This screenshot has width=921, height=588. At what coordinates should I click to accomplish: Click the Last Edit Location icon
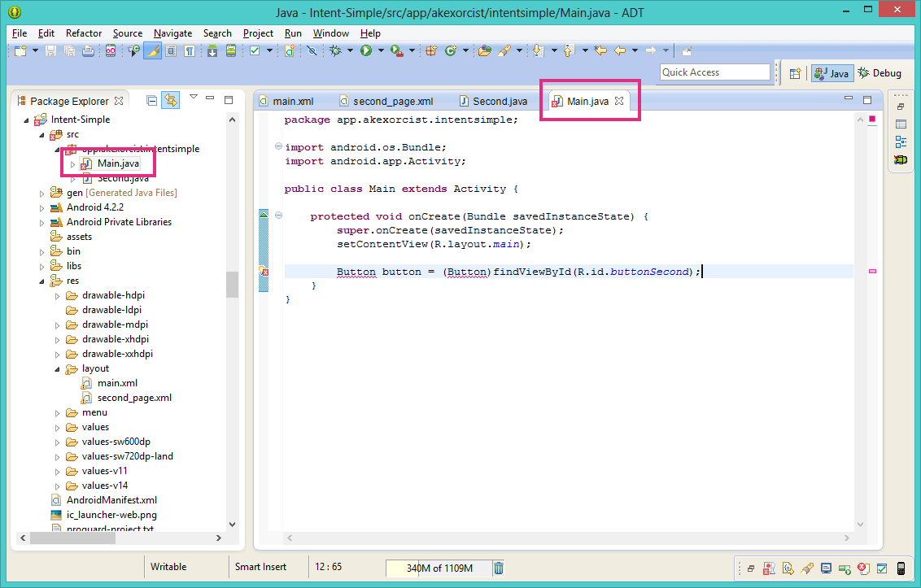600,51
